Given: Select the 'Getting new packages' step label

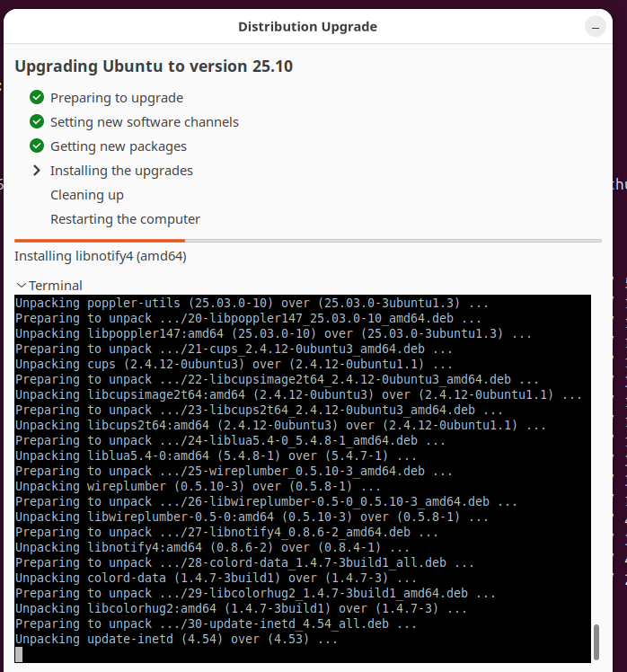Looking at the screenshot, I should pos(119,146).
